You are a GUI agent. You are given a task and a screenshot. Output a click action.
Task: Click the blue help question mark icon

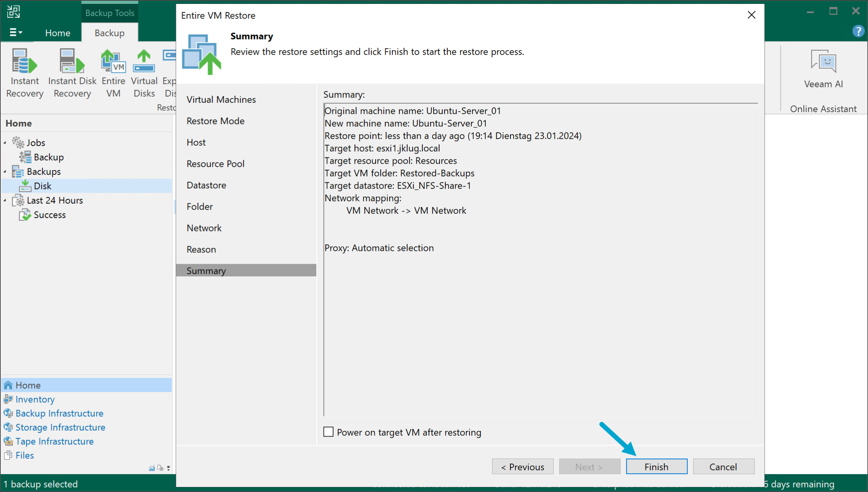pyautogui.click(x=857, y=31)
